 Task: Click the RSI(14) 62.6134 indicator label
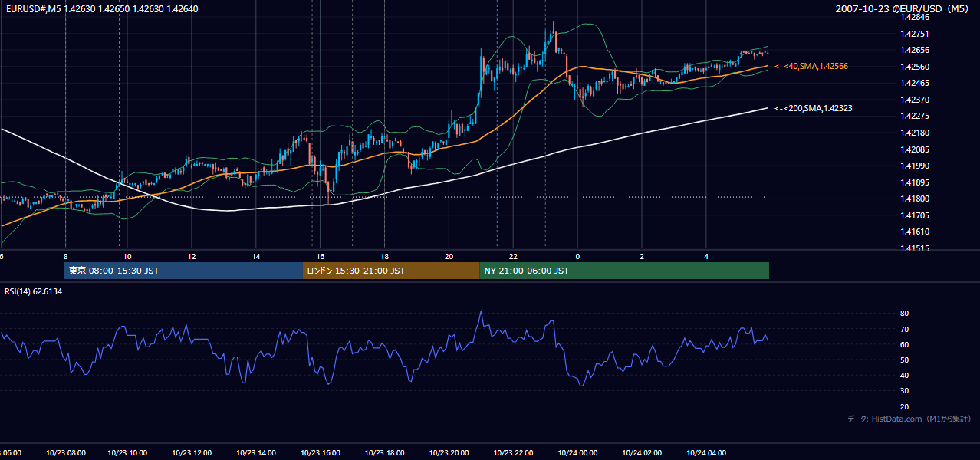[x=34, y=291]
